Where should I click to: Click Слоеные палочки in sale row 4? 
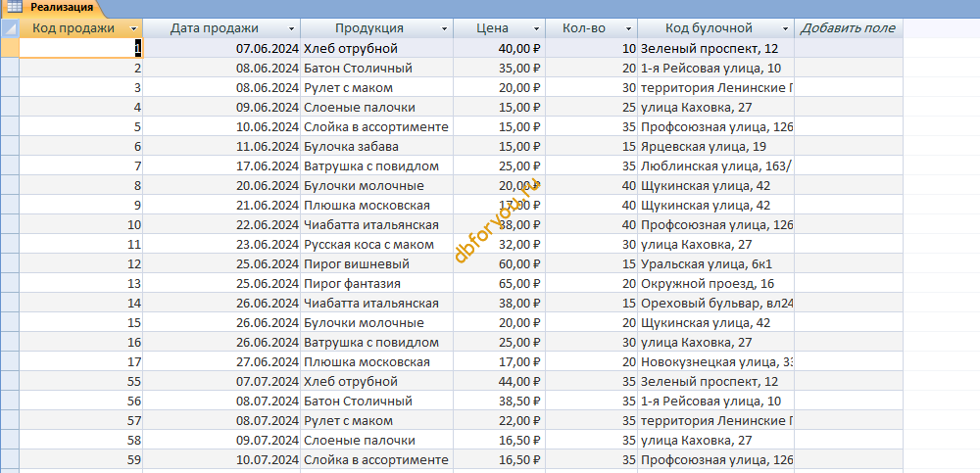377,108
